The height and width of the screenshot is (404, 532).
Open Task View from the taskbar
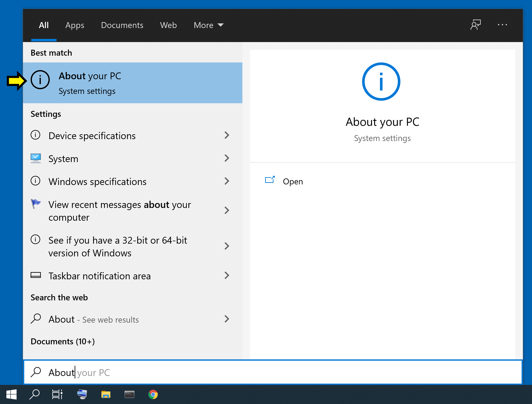tap(57, 394)
